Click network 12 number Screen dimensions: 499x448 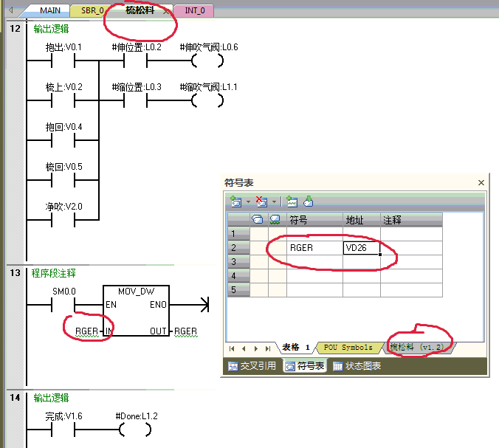click(15, 29)
